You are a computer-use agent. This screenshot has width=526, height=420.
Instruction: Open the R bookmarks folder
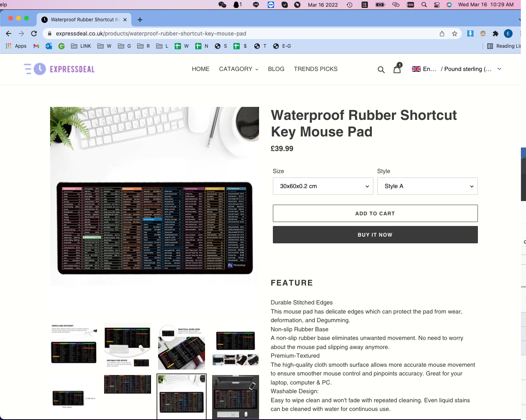pos(144,46)
